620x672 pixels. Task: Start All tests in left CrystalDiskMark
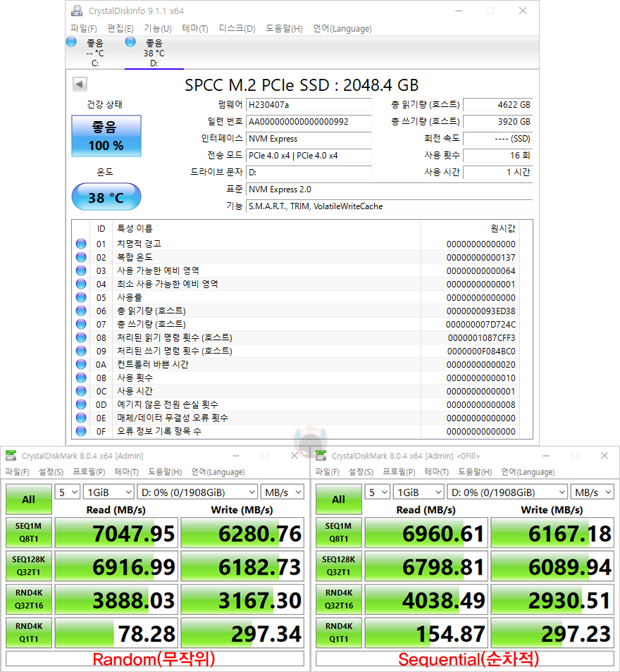click(29, 499)
